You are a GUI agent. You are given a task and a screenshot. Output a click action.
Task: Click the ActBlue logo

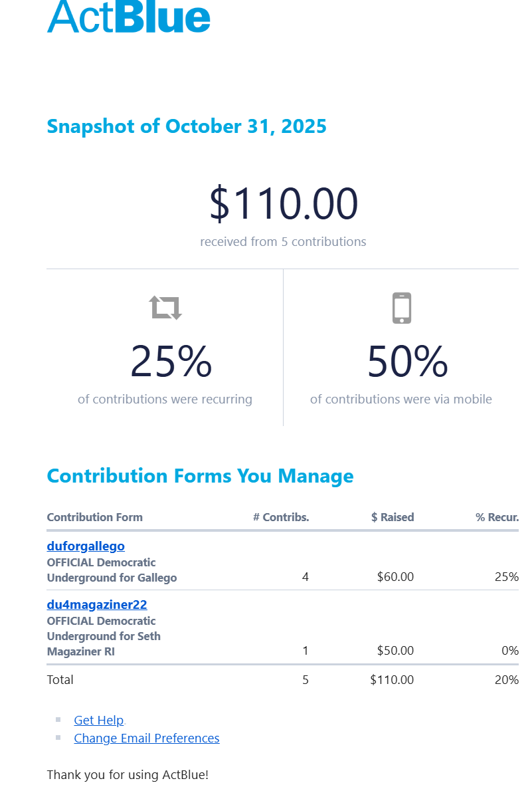[x=129, y=16]
